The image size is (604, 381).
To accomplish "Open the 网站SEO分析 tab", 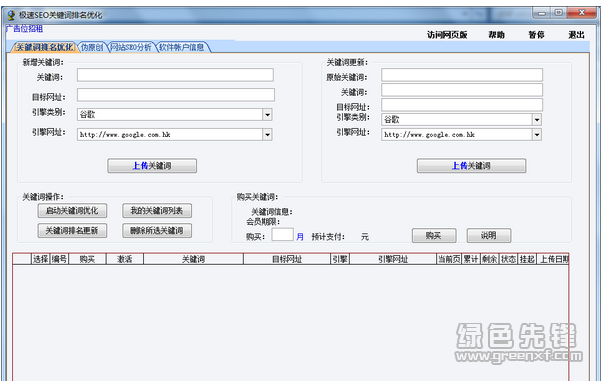I will pos(131,47).
